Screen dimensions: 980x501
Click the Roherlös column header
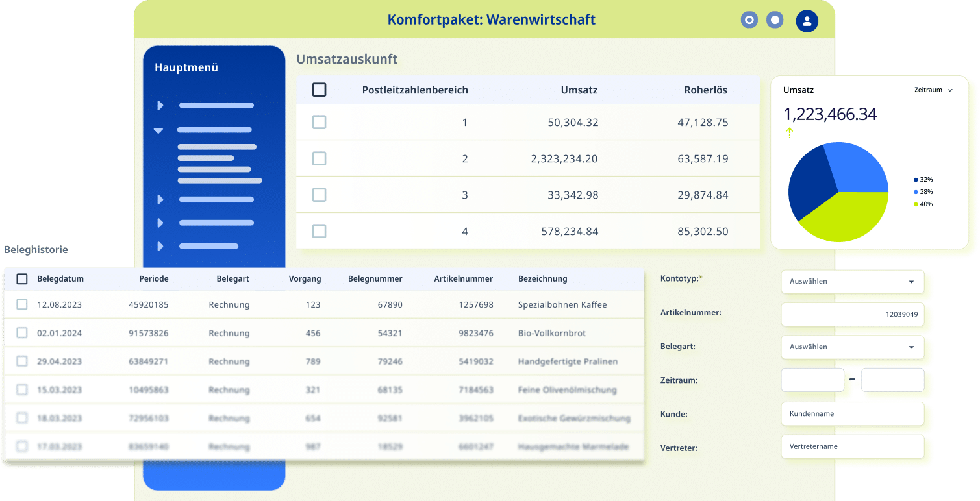706,90
